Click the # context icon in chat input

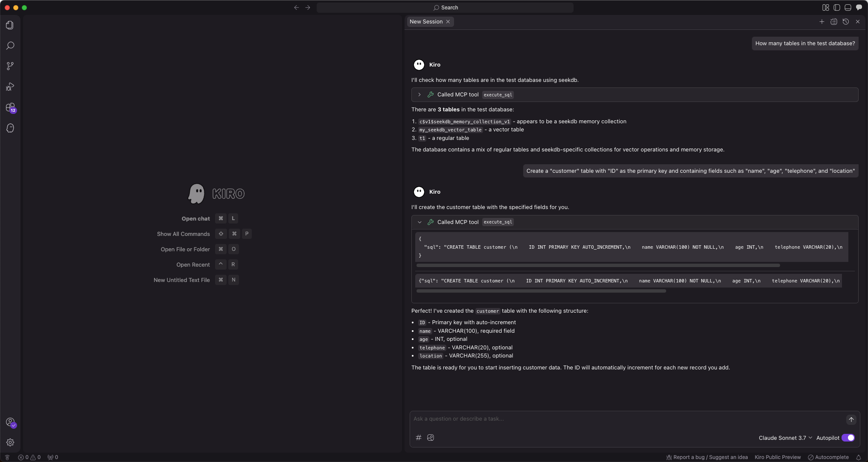pos(419,438)
